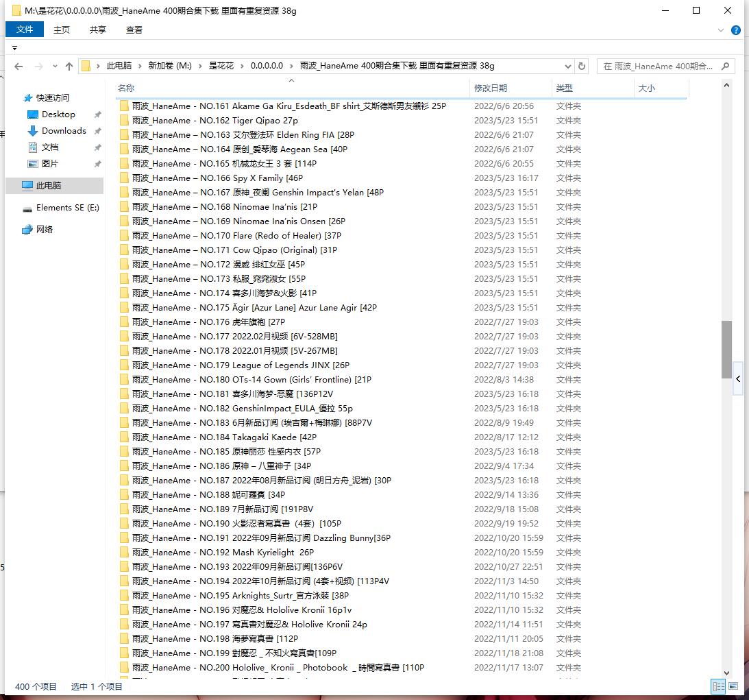Expand the chevron after 新加卷 (M:) in breadcrumb
The height and width of the screenshot is (700, 749).
click(200, 66)
